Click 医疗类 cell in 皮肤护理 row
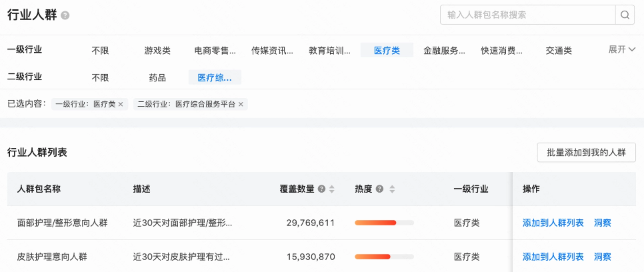The height and width of the screenshot is (272, 644). tap(467, 257)
